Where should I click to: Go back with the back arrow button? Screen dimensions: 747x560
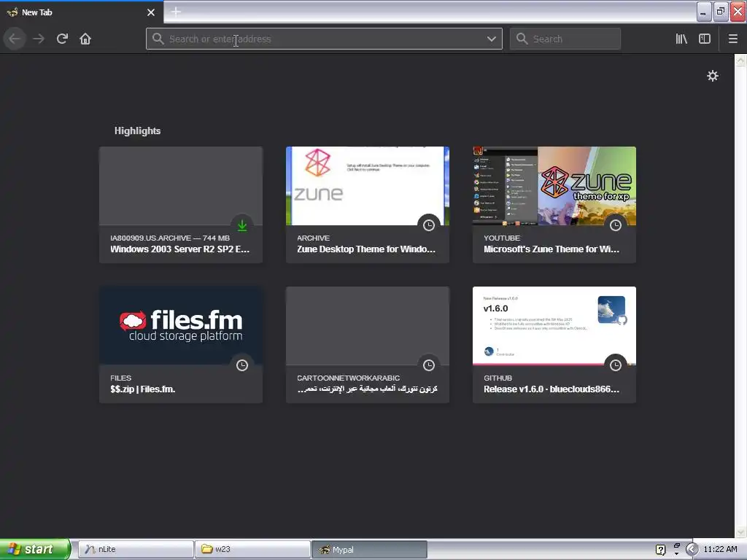(15, 39)
